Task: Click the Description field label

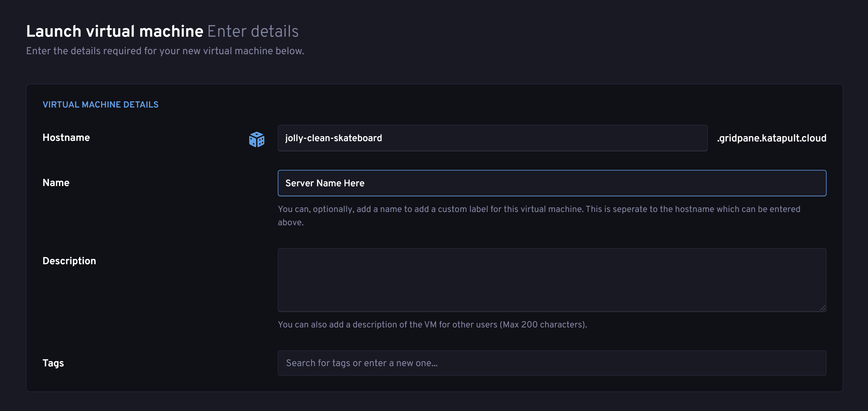Action: coord(69,261)
